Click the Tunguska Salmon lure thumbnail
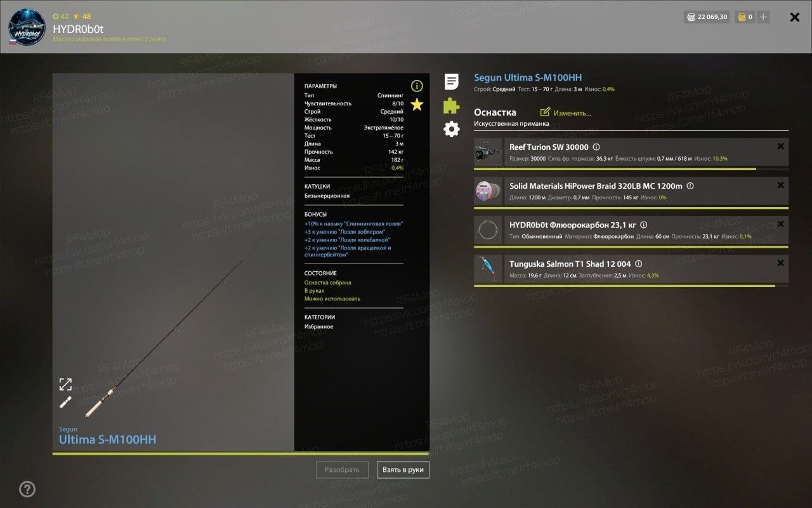 click(488, 269)
